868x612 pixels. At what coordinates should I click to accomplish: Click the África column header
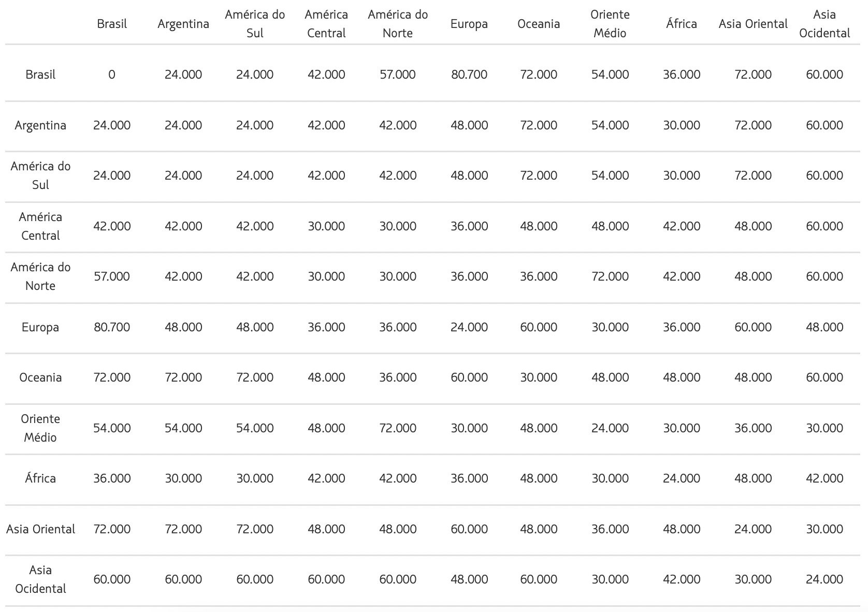pyautogui.click(x=681, y=24)
